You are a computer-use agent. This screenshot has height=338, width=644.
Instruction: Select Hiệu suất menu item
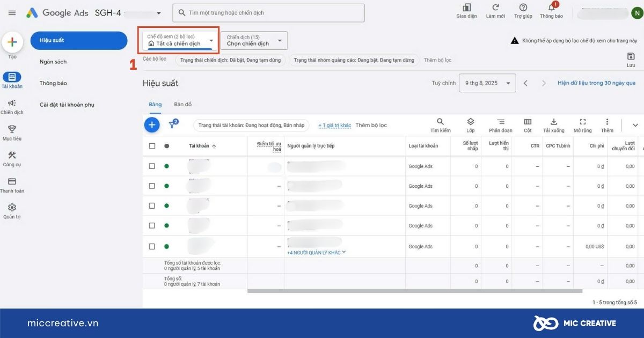pyautogui.click(x=79, y=40)
